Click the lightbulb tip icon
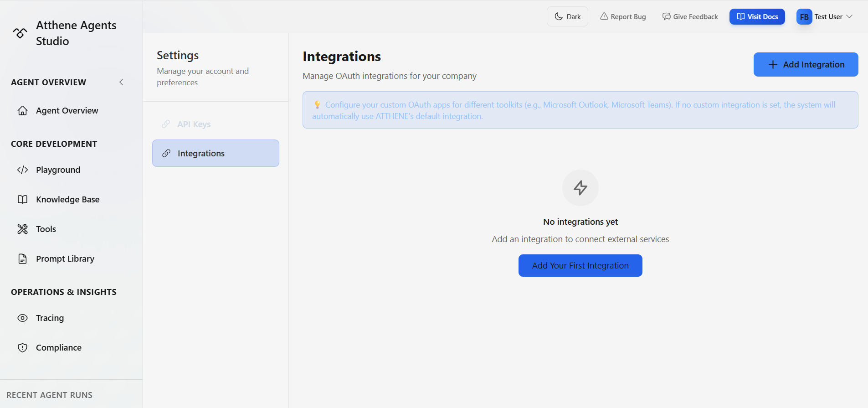This screenshot has height=408, width=868. click(x=317, y=105)
